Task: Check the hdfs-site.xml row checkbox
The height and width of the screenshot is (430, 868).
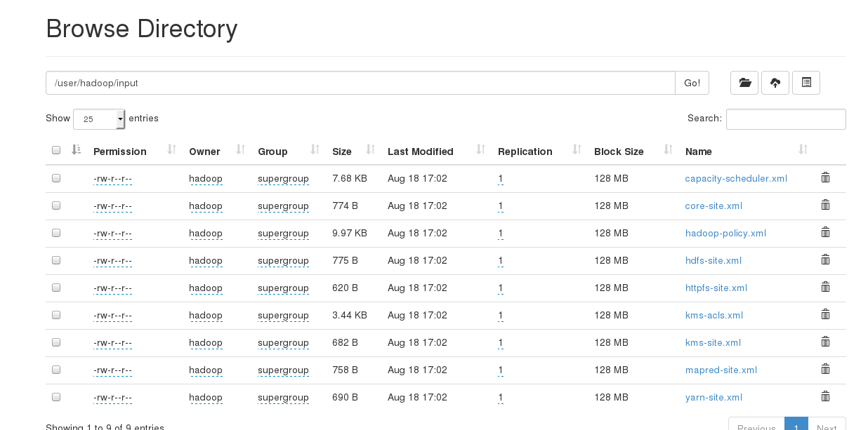Action: (x=56, y=260)
